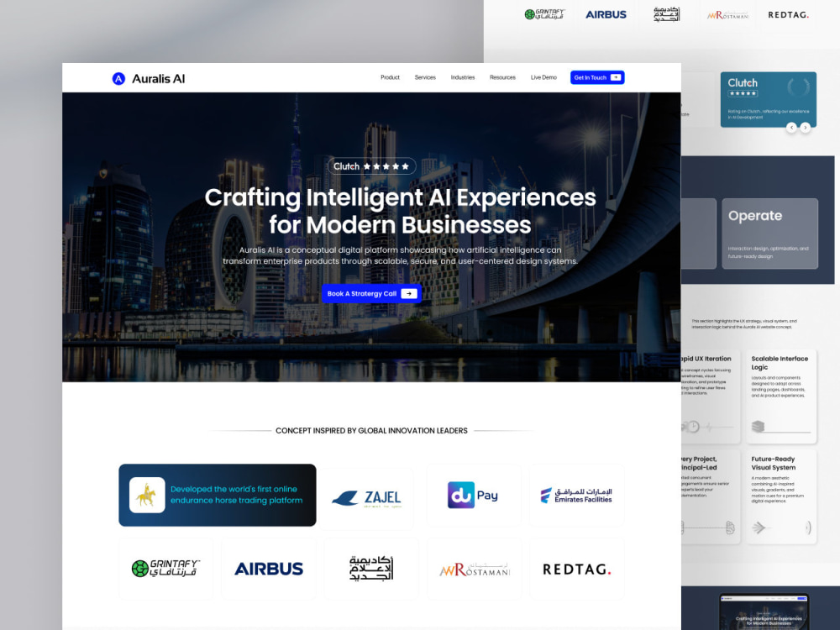Click the clock icon in Rapid UX Iteration card
840x630 pixels.
(x=693, y=427)
